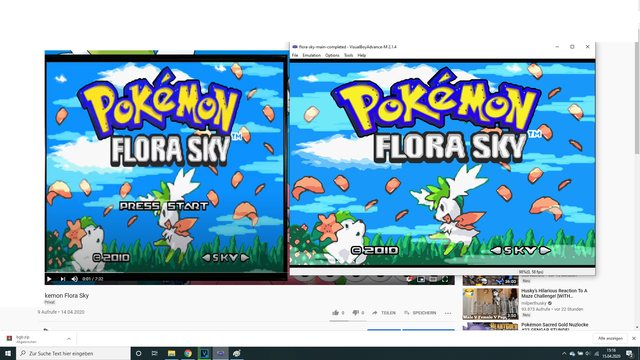Open the Options menu in VisualBoyAdvance
The width and height of the screenshot is (640, 360).
(332, 55)
